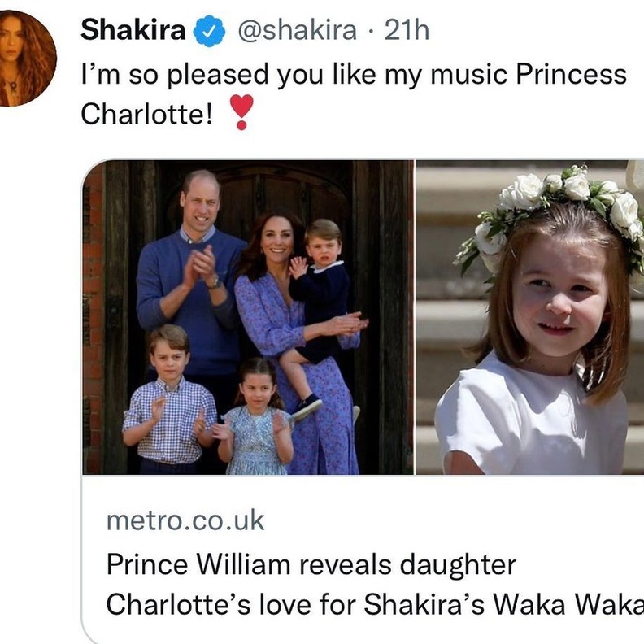Open the Shakira display name link

point(133,31)
